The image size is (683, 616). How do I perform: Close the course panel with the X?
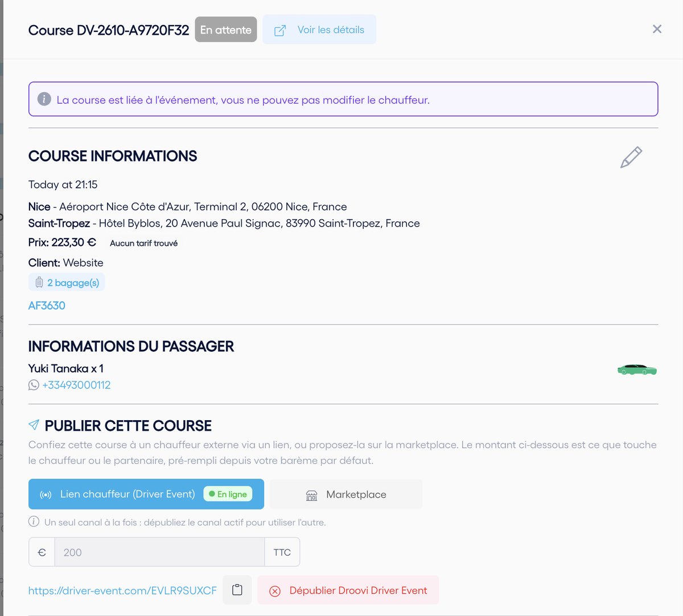coord(657,29)
